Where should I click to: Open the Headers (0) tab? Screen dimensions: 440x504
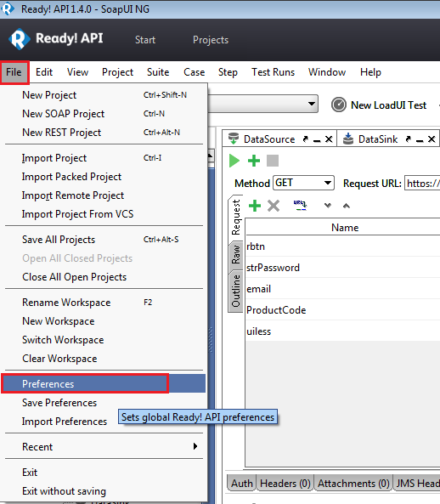[x=285, y=483]
